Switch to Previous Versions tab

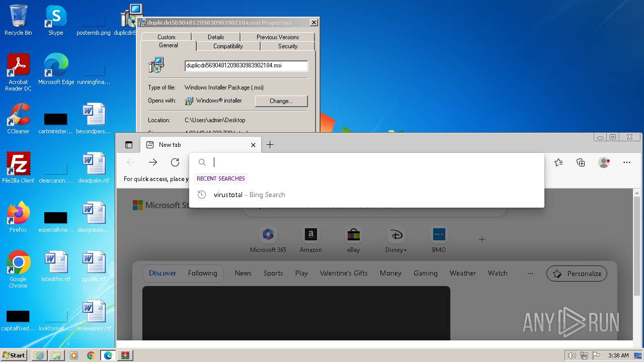click(x=278, y=37)
